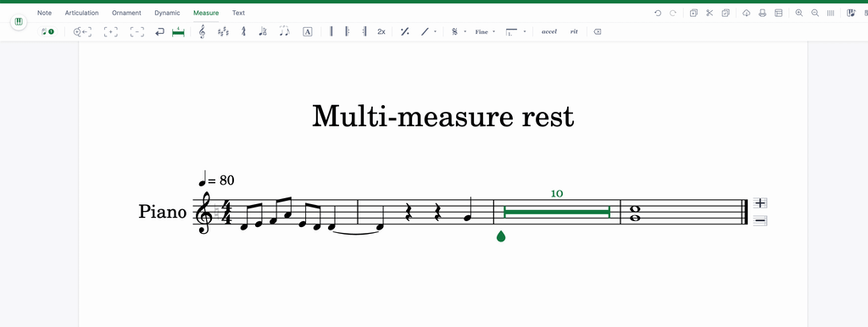Switch to the Ornament tab
The height and width of the screenshot is (327, 868).
(126, 13)
